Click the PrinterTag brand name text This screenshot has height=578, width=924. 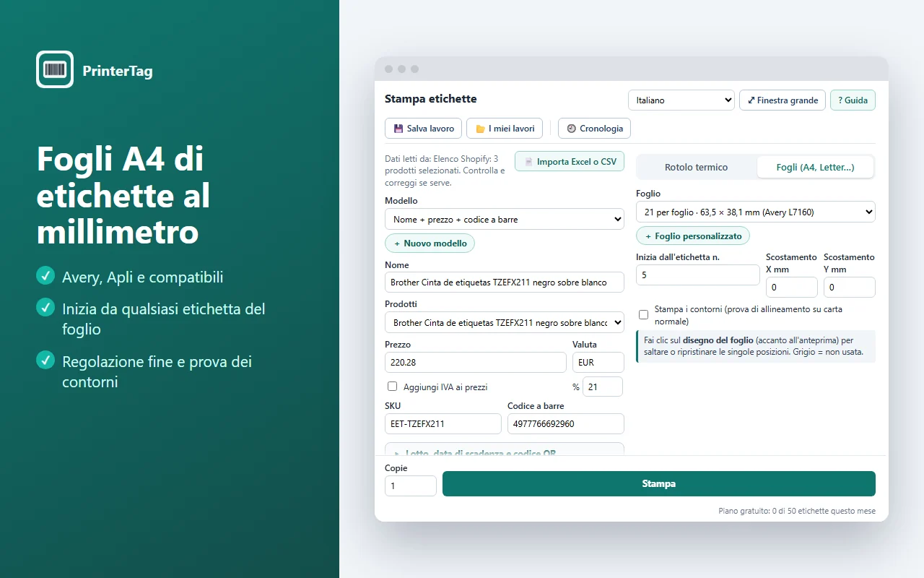coord(118,71)
